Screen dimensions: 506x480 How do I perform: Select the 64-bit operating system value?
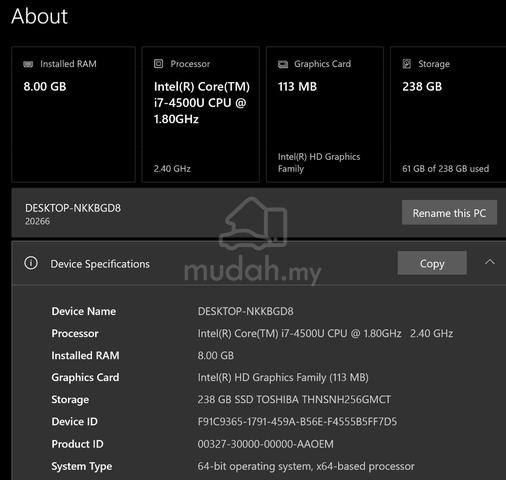(306, 466)
